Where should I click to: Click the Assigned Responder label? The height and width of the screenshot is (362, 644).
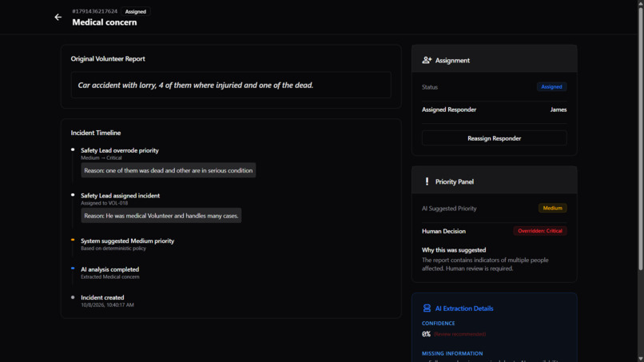pos(449,109)
